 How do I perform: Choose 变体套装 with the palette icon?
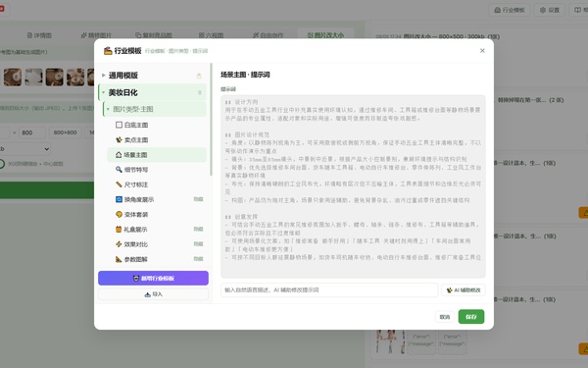(157, 214)
